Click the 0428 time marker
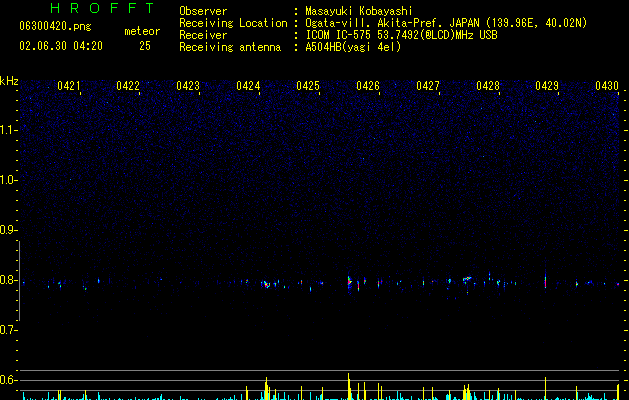 (x=488, y=86)
